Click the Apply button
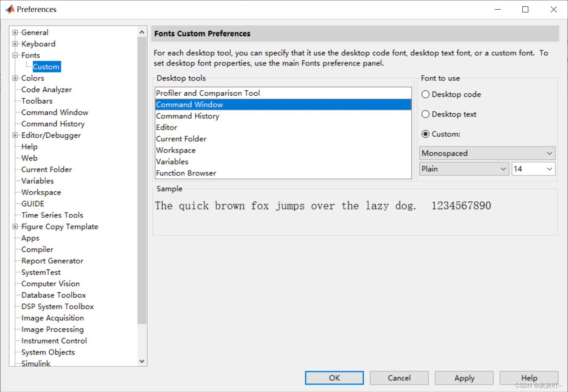Screen dimensions: 568x392 tap(464, 378)
